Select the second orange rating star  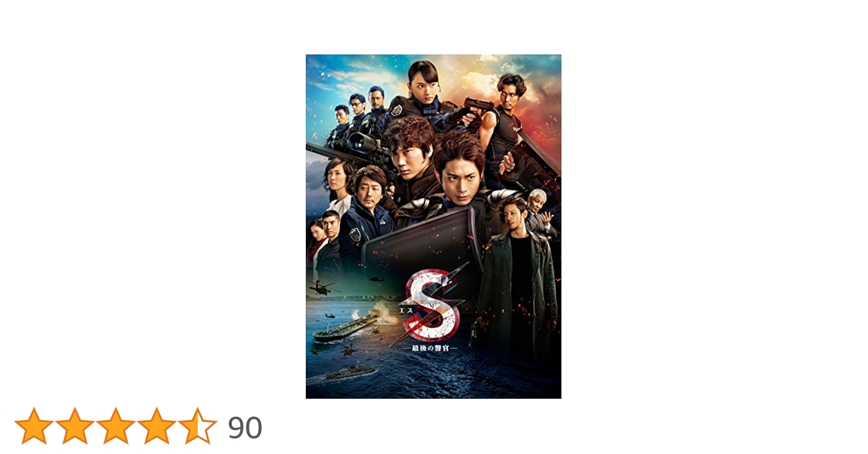point(75,425)
